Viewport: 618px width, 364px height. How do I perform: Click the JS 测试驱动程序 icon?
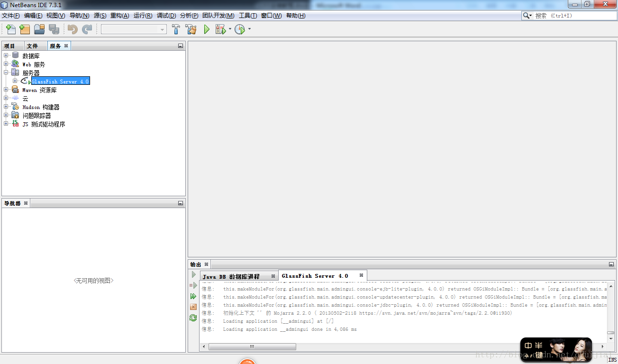pyautogui.click(x=16, y=124)
